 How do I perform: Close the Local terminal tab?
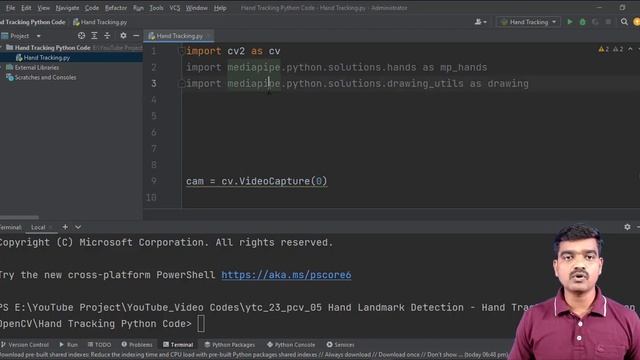click(x=50, y=227)
